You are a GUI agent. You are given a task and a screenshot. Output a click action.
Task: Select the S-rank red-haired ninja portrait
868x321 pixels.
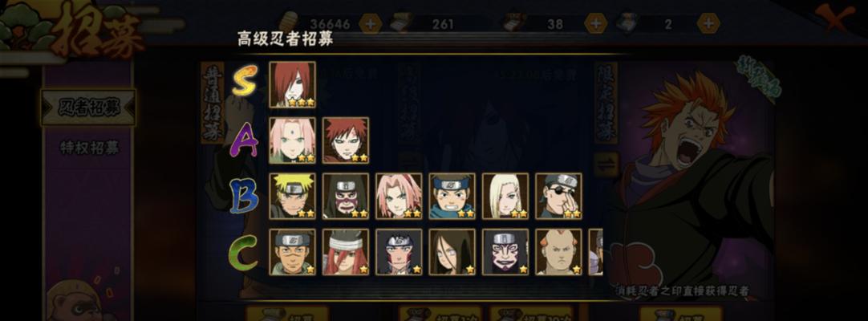pos(292,84)
